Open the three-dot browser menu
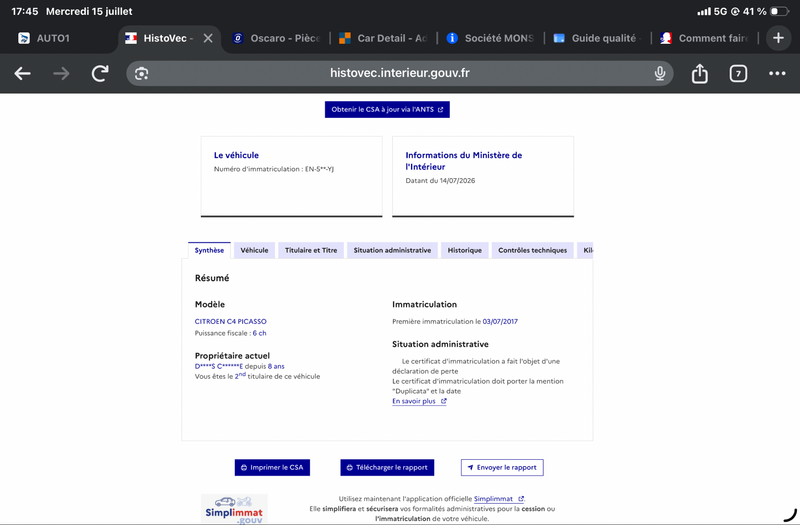The width and height of the screenshot is (800, 525). [x=777, y=73]
